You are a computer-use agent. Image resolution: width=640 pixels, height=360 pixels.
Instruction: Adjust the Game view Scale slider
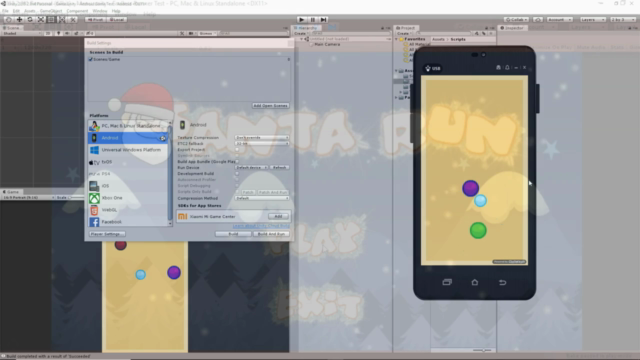coord(76,198)
